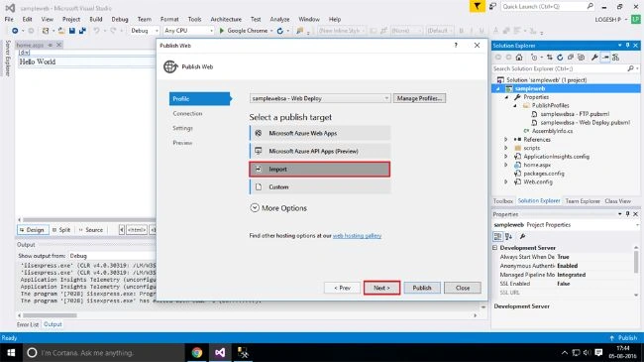The width and height of the screenshot is (644, 362).
Task: Click the Categorized view icon in Properties panel
Action: click(x=497, y=236)
